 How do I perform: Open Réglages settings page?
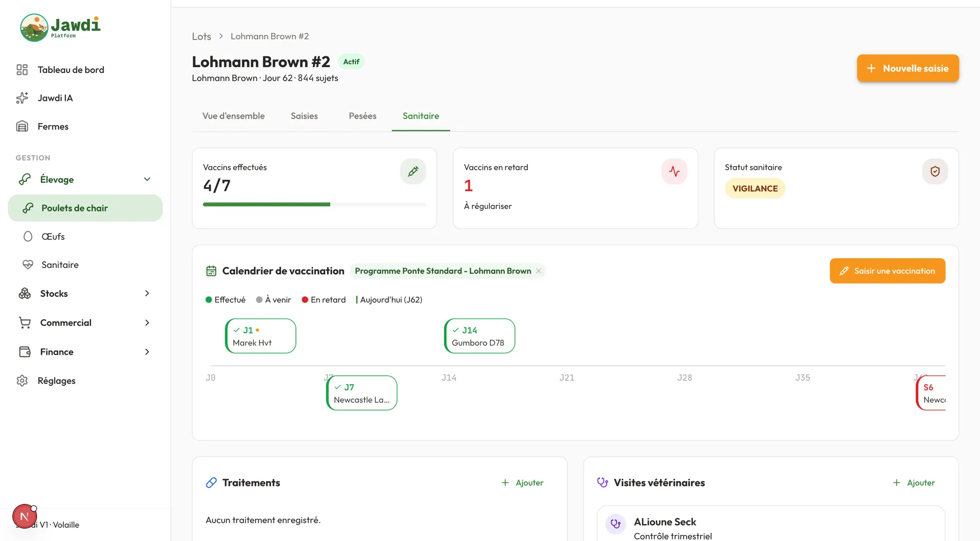pos(85,381)
